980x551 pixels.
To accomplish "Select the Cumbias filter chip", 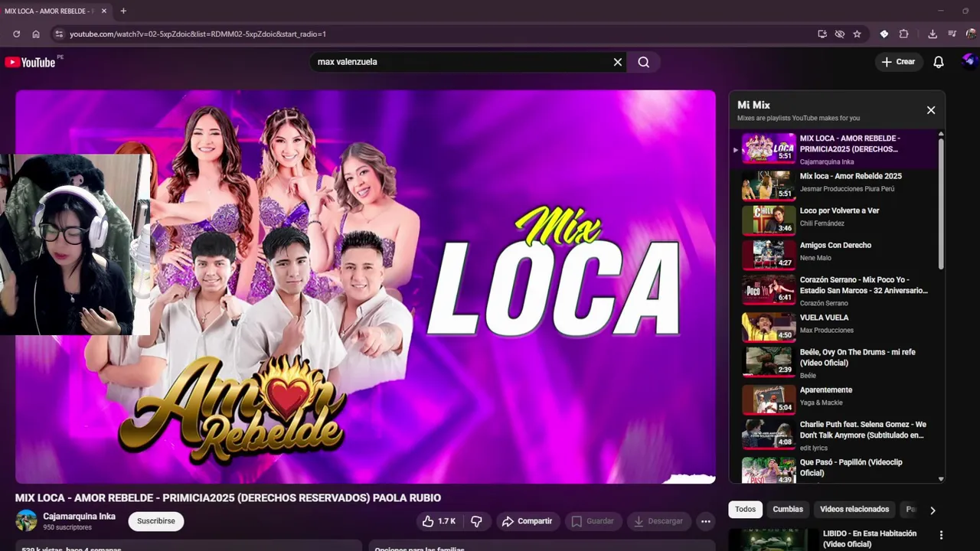I will (x=788, y=510).
